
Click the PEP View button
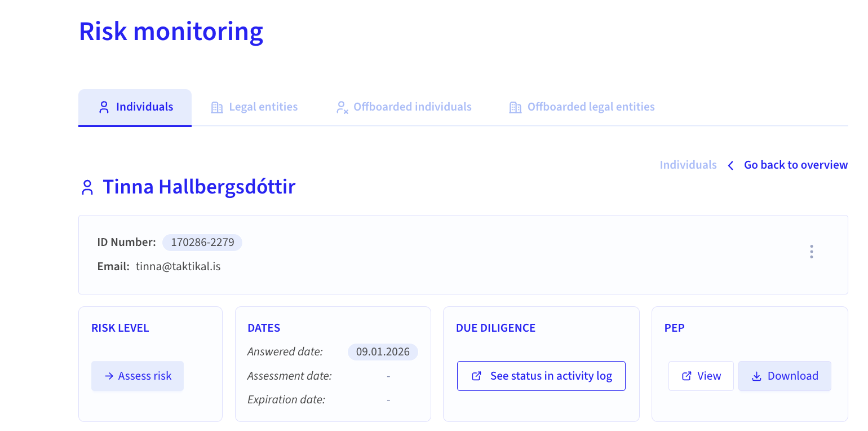coord(701,376)
